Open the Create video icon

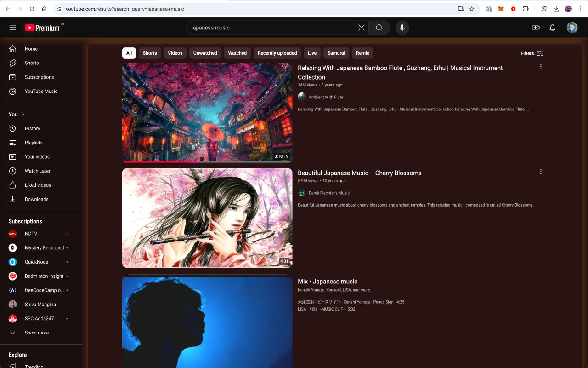[536, 28]
